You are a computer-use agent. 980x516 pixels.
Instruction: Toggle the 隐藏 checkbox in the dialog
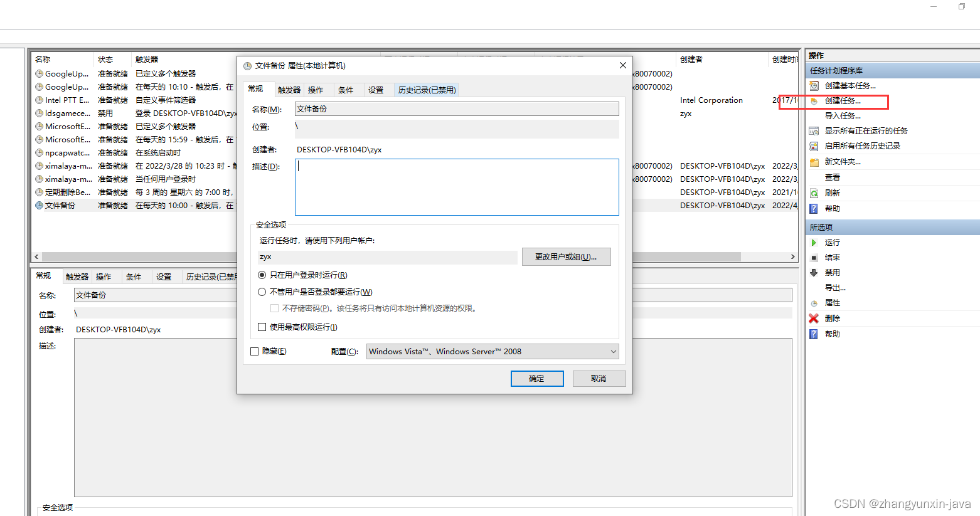pyautogui.click(x=254, y=351)
